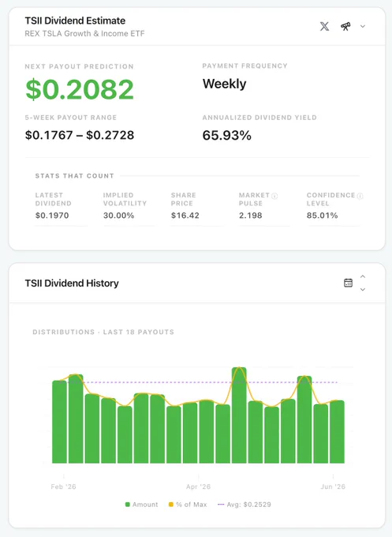Image resolution: width=392 pixels, height=537 pixels.
Task: Click the Weekly payment frequency value
Action: 224,84
